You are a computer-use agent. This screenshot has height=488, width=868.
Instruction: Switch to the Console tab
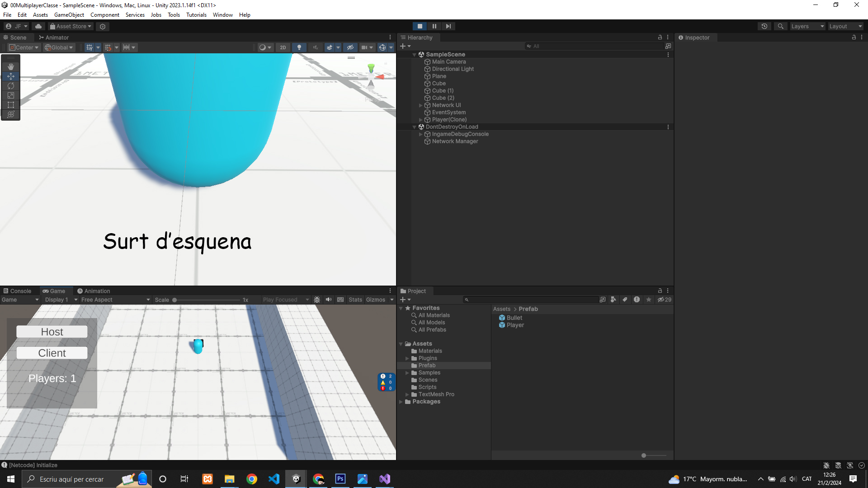coord(17,291)
